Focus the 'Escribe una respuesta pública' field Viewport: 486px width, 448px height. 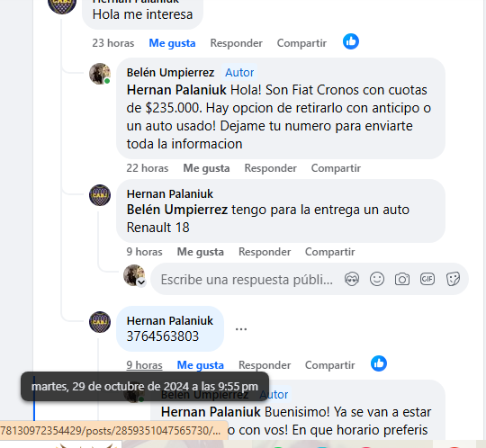(247, 280)
